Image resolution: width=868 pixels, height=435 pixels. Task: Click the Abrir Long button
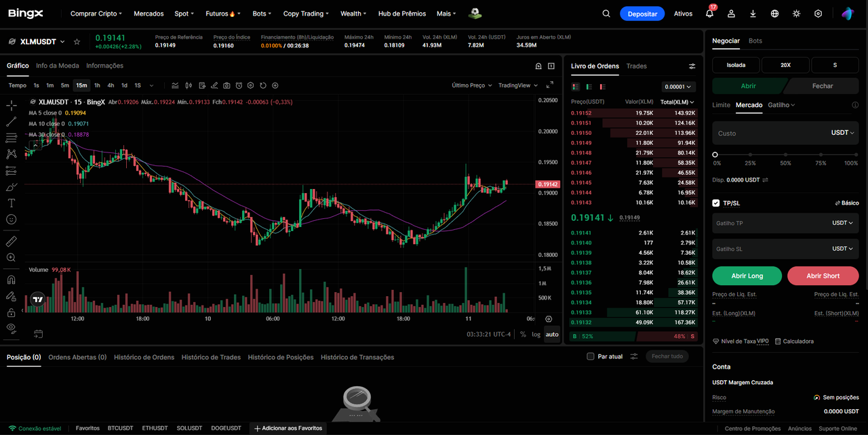(x=747, y=276)
